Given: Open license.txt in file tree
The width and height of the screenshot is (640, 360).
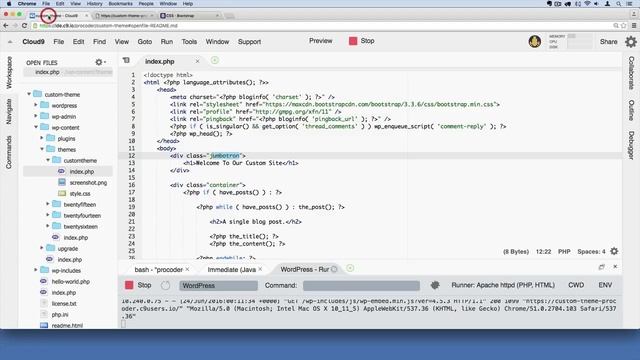Looking at the screenshot, I should pyautogui.click(x=64, y=304).
